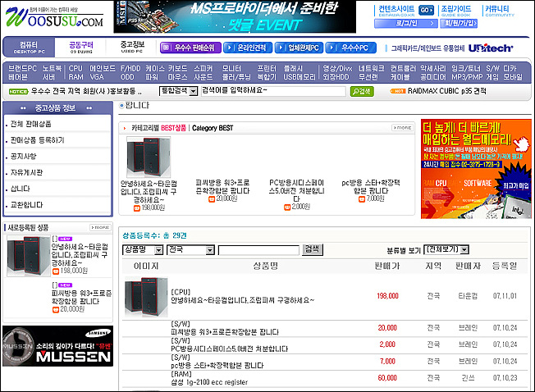535x392 pixels.
Task: Open listing PC방용시디스페이스5.0버전 처분합니다
Action: click(x=229, y=349)
